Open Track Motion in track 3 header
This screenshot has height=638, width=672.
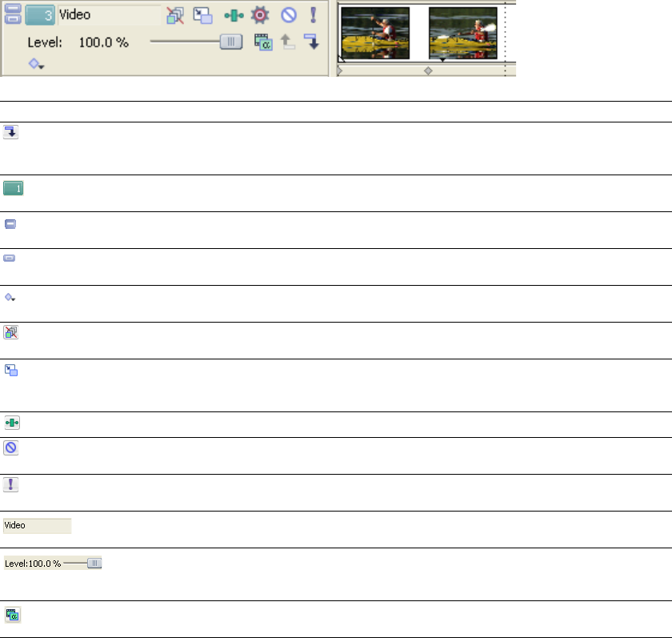(x=202, y=15)
